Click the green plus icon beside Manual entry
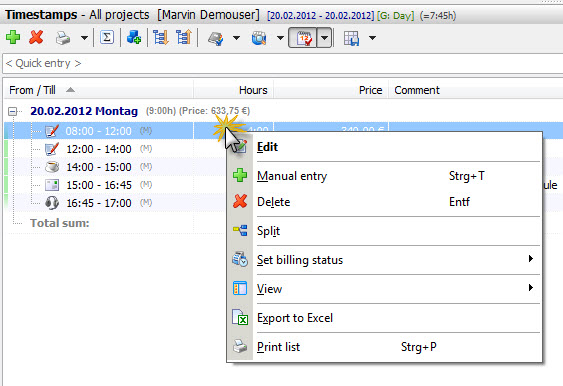This screenshot has height=386, width=563. (240, 175)
